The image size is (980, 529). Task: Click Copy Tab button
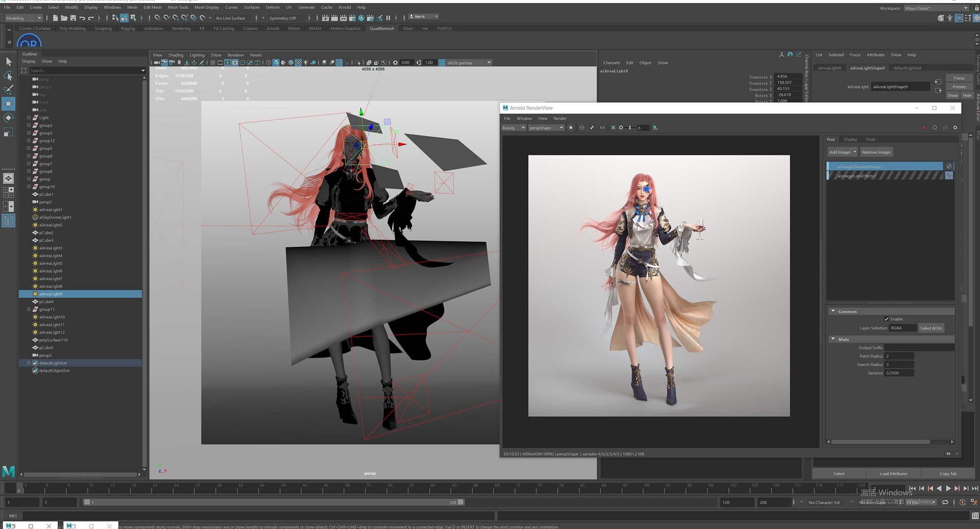point(948,473)
